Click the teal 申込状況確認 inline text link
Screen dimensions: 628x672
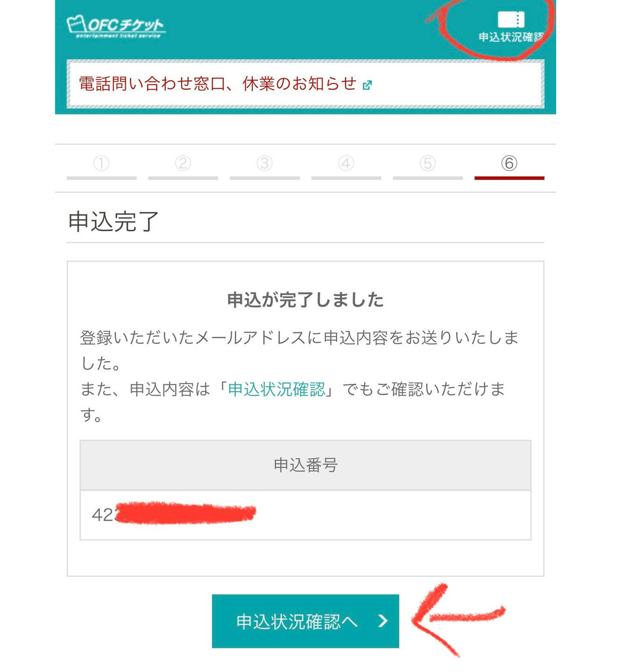276,389
